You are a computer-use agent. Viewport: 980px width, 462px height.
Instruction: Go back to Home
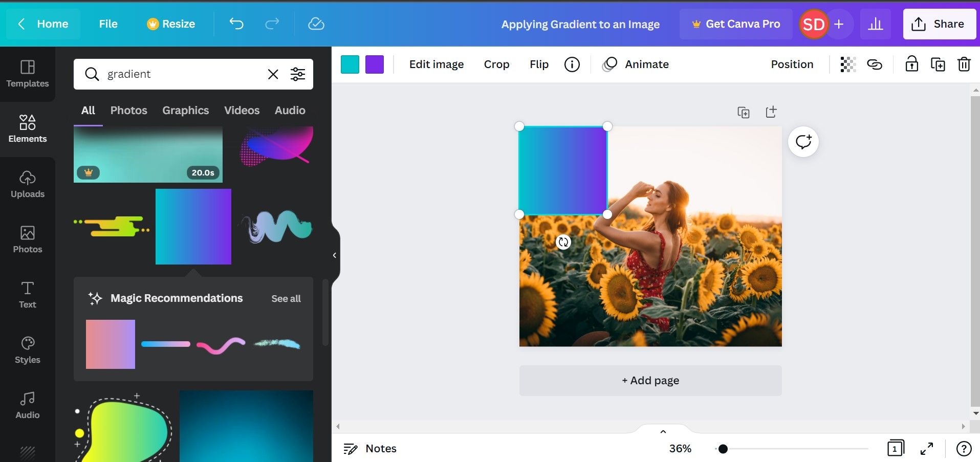(x=43, y=24)
